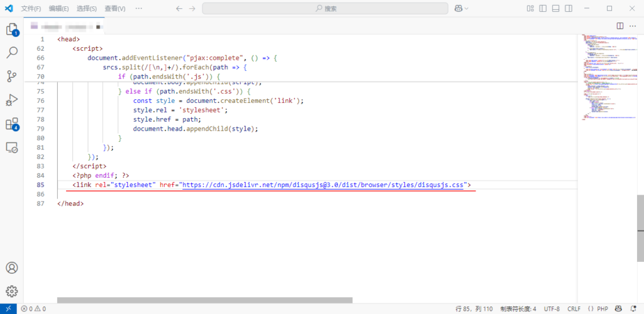Click the CRLF line ending selector
The image size is (644, 314).
tap(574, 309)
